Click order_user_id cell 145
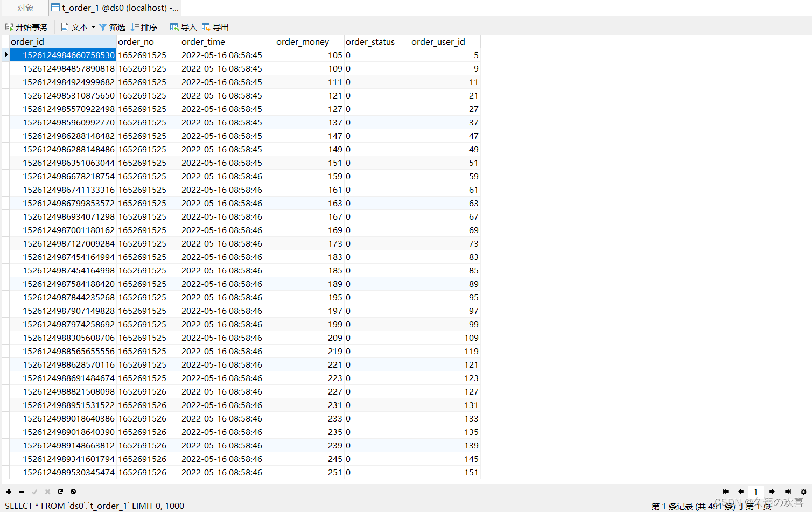The height and width of the screenshot is (512, 812). [x=445, y=459]
